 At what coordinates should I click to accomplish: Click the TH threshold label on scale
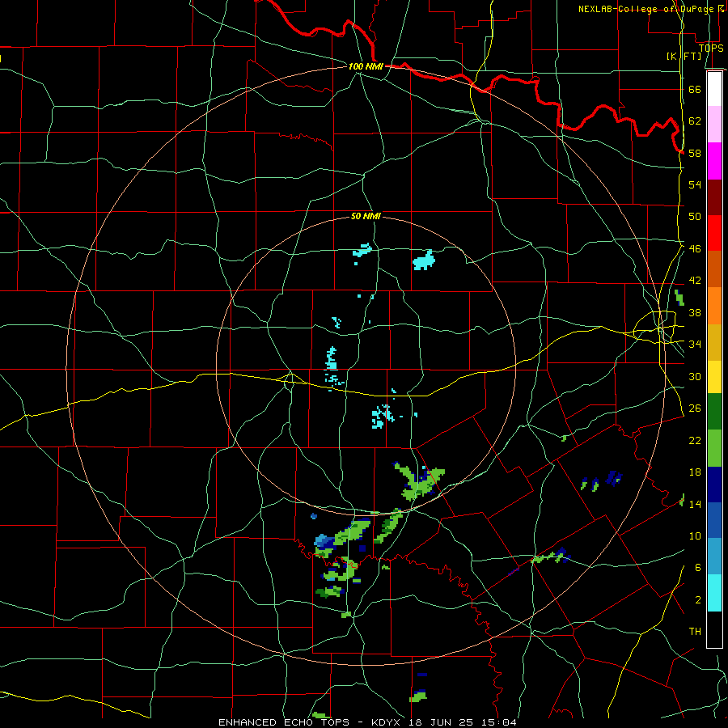click(695, 632)
